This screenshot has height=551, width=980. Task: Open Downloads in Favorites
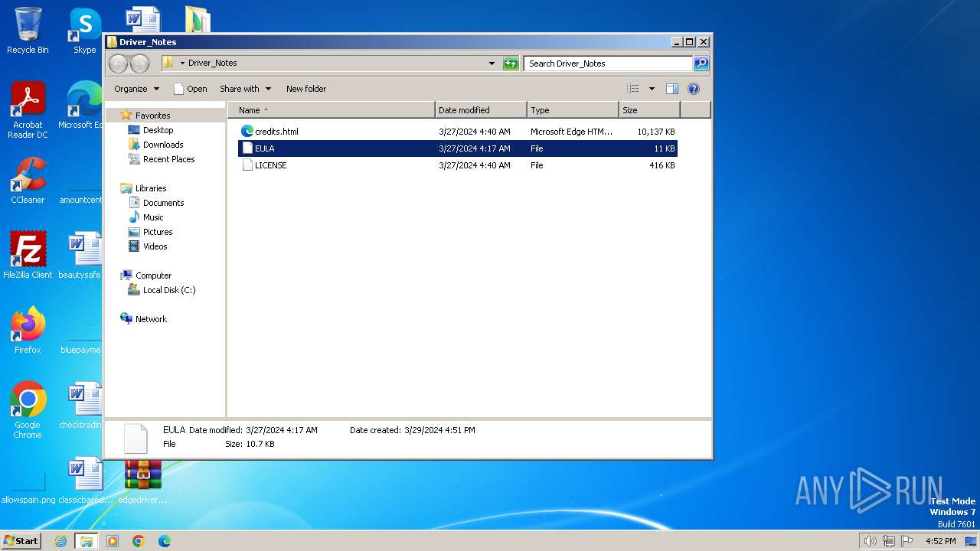(163, 145)
